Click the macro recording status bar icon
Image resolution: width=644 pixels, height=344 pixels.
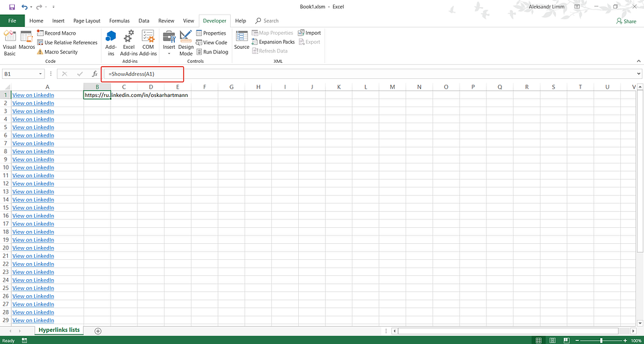pos(24,340)
